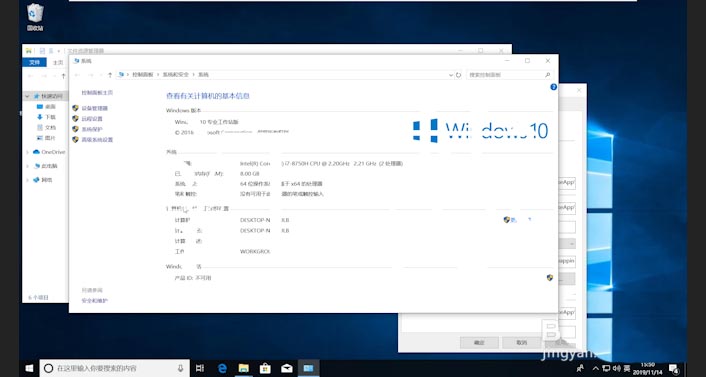The height and width of the screenshot is (377, 706).
Task: Open 系统保护 link
Action: (x=92, y=129)
